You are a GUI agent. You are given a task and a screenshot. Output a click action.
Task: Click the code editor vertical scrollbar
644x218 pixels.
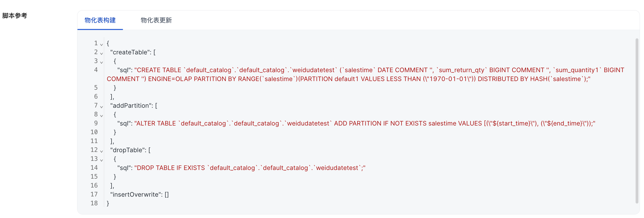[x=637, y=121]
